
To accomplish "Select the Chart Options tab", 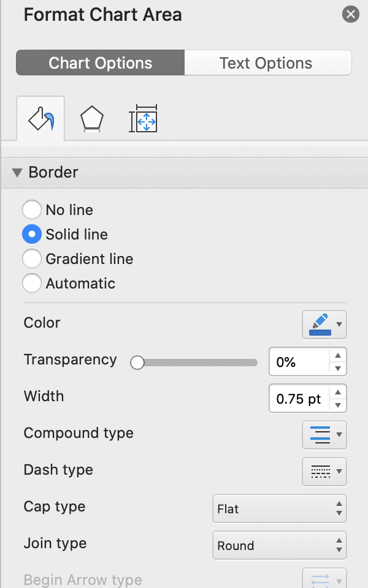I will point(99,62).
